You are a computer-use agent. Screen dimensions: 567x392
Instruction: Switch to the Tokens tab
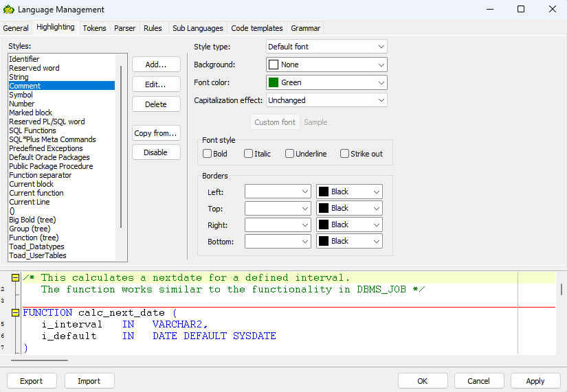click(x=94, y=28)
